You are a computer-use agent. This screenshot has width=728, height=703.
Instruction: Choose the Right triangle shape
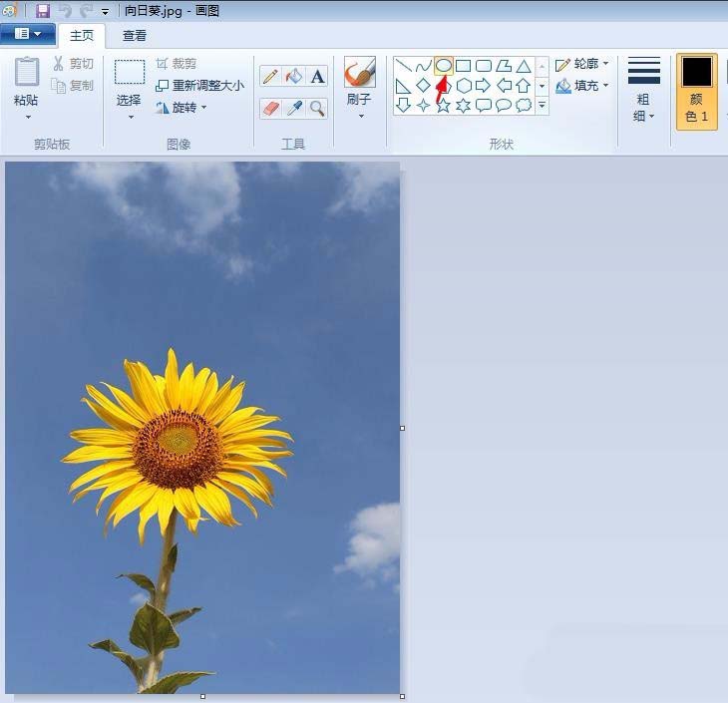[403, 86]
